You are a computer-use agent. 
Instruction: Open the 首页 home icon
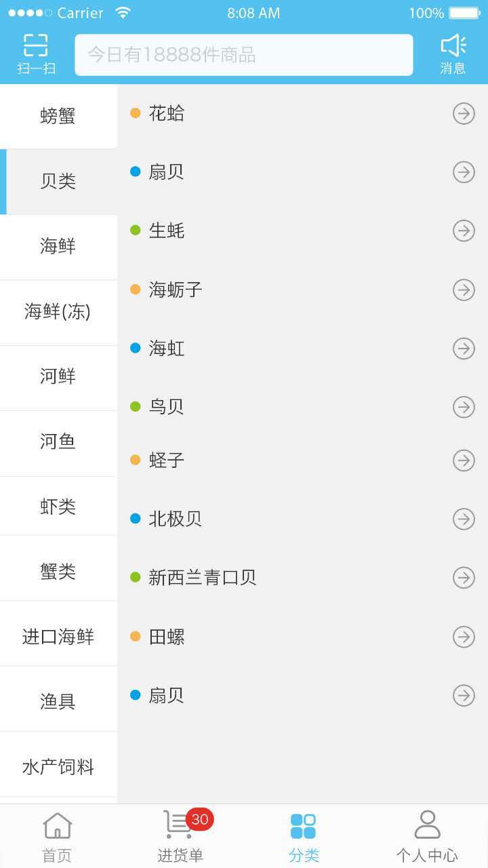tap(58, 825)
